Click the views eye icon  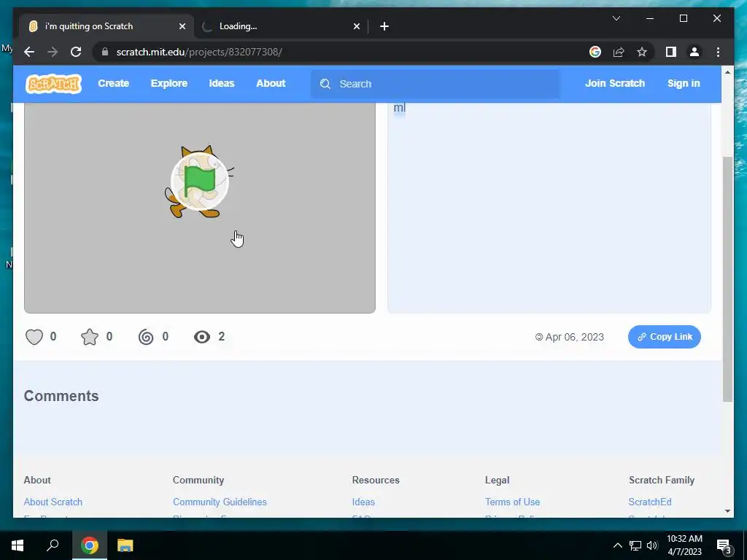(202, 337)
